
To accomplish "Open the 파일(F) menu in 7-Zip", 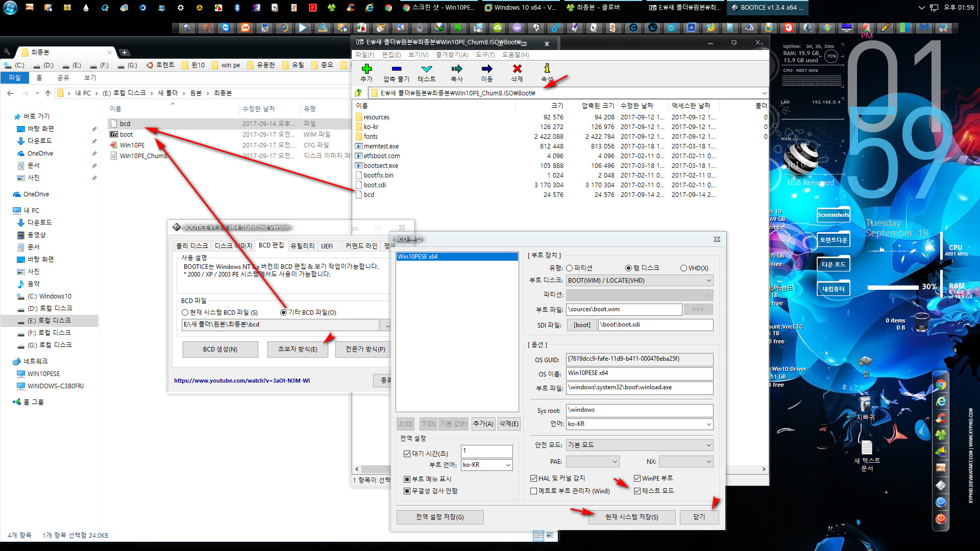I will 364,55.
